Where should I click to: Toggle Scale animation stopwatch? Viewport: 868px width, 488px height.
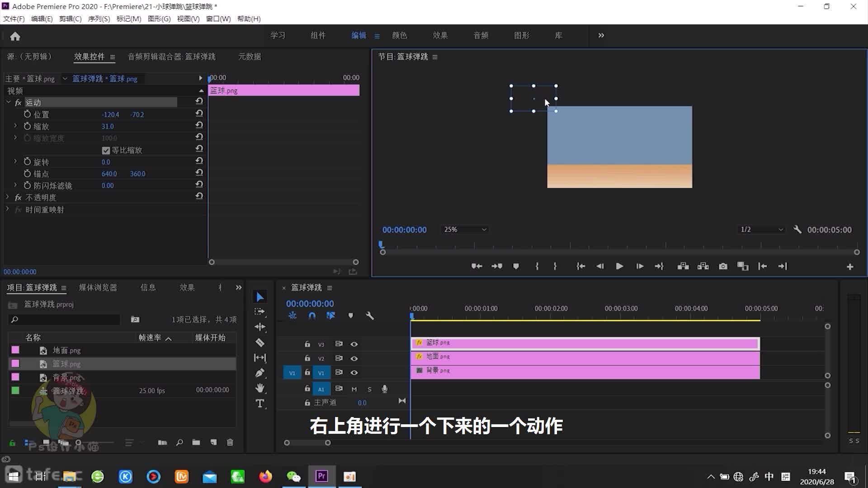point(27,126)
